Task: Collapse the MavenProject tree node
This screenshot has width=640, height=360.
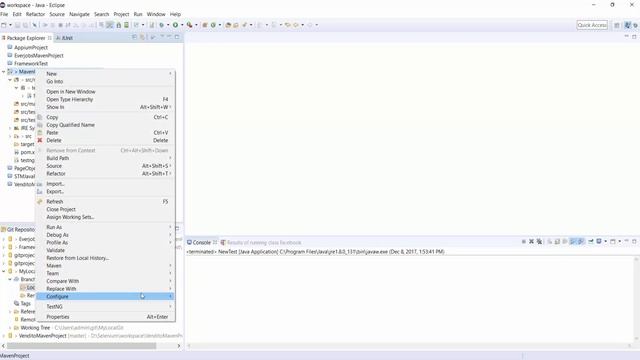Action: click(x=4, y=72)
